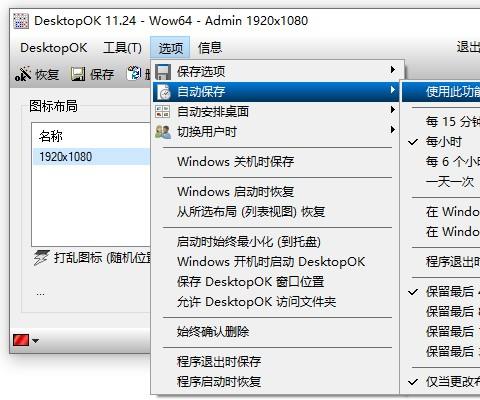Screen dimensions: 480x400
Task: Toggle Windows 启动时恢复
Action: (x=276, y=192)
